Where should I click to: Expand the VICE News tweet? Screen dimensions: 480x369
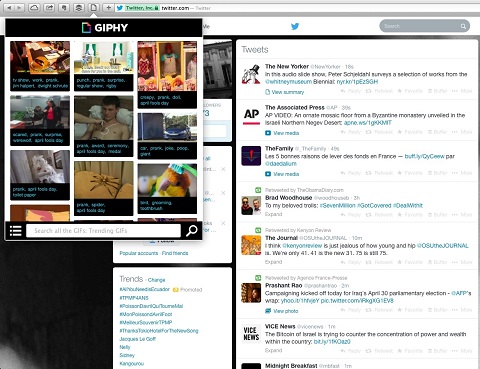tap(273, 350)
